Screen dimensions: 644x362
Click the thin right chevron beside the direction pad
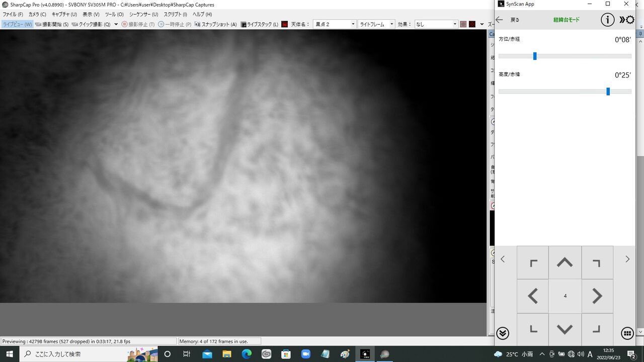(627, 259)
